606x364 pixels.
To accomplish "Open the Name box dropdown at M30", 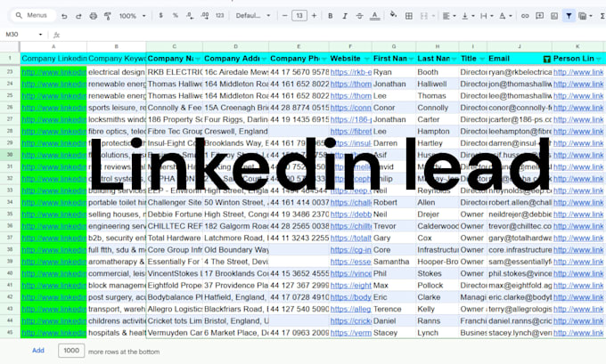I will 40,35.
